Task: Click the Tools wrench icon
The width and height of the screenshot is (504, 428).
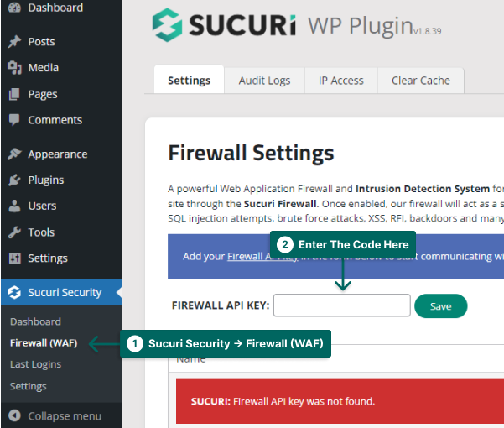Action: [14, 232]
